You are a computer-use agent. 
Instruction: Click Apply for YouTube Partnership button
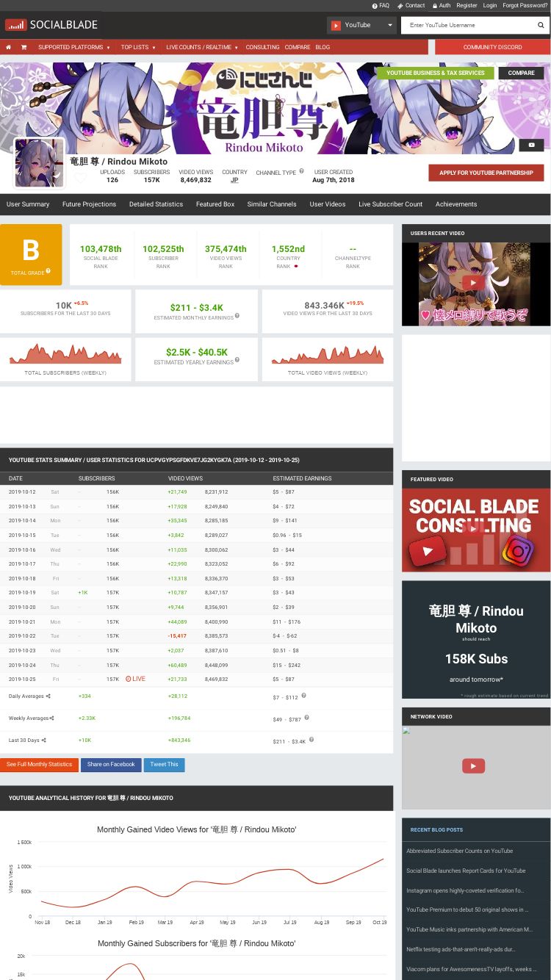point(486,173)
